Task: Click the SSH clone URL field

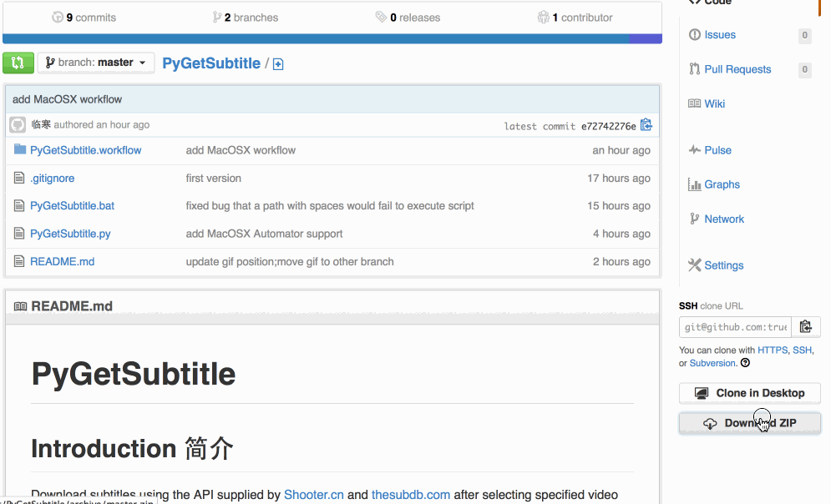Action: pyautogui.click(x=735, y=327)
